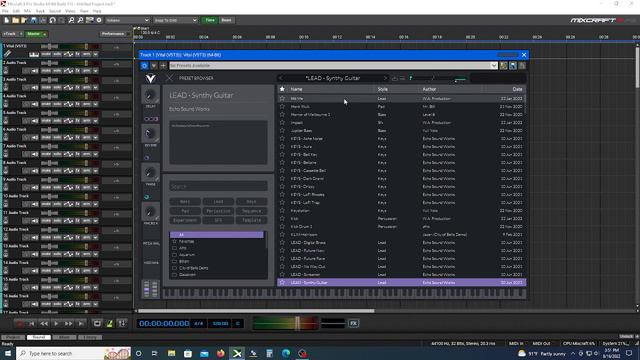Mute track 3 Audio Track
Viewport: 640px width, 360px height.
click(46, 88)
